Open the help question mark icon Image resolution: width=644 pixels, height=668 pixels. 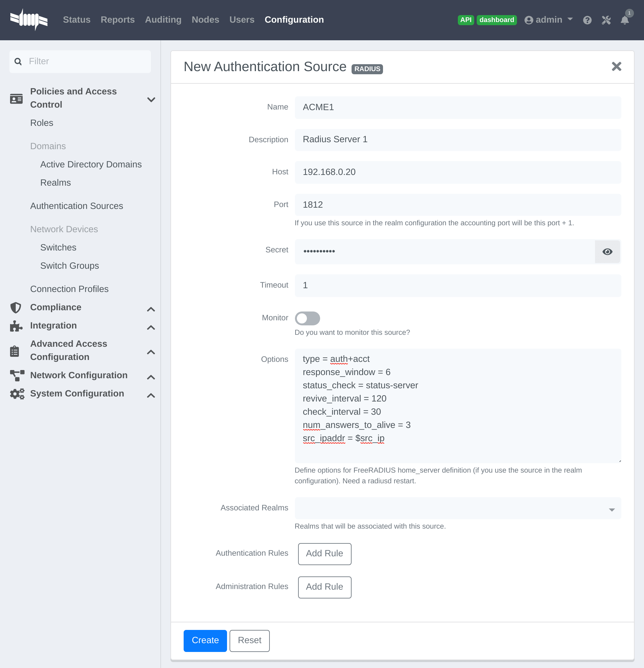[587, 20]
